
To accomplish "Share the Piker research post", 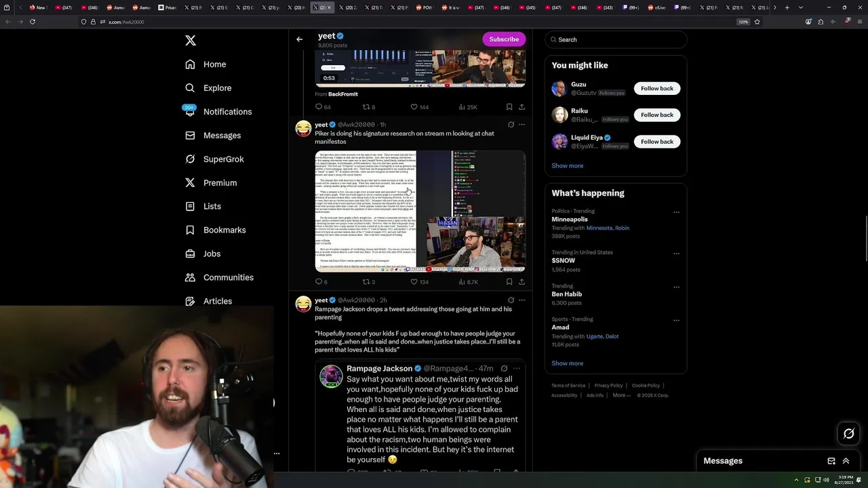I will tap(521, 282).
